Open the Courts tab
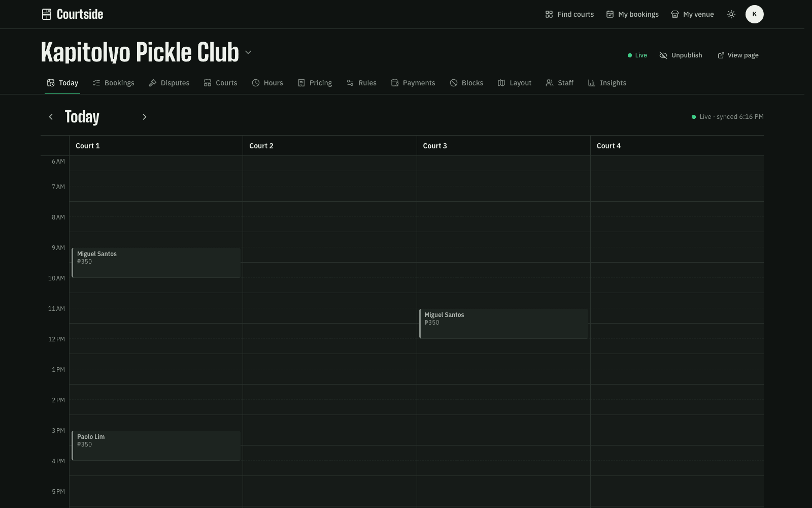This screenshot has width=812, height=508. click(x=220, y=83)
